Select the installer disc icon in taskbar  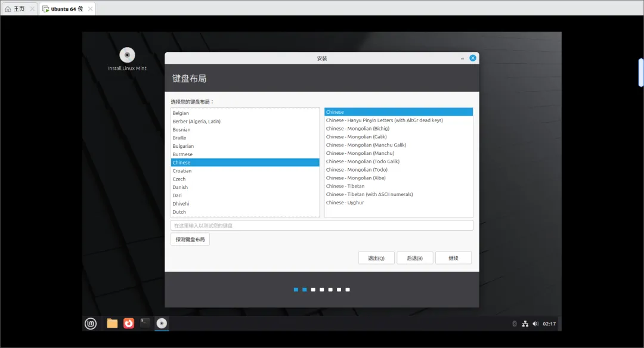[162, 324]
